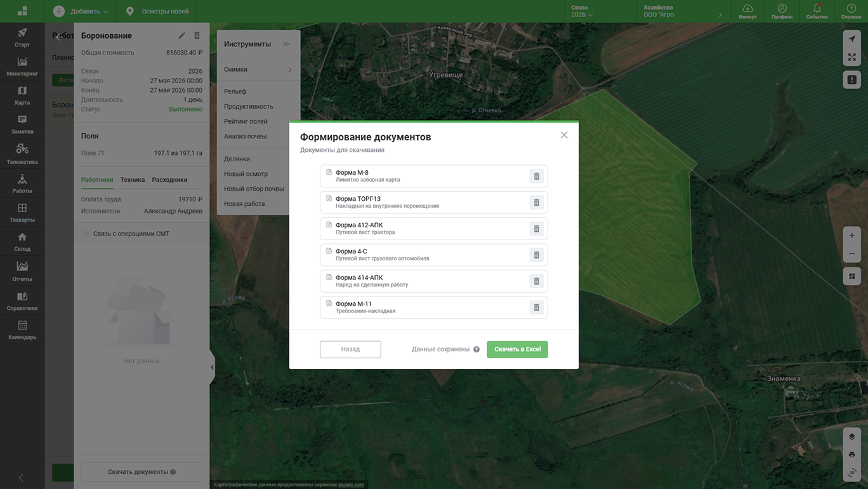Click the Назад button in the dialog
Screen dimensions: 868x489
[x=350, y=349]
